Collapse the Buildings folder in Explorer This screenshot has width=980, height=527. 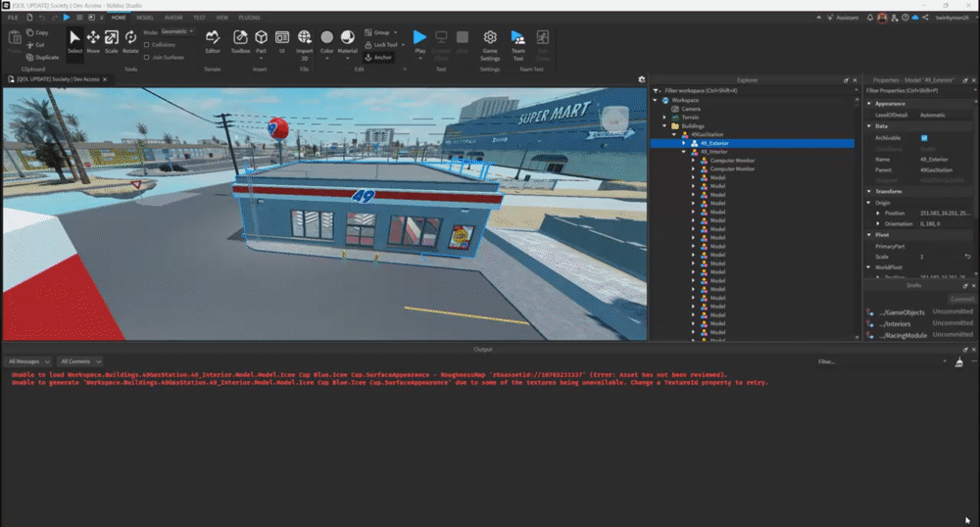663,125
